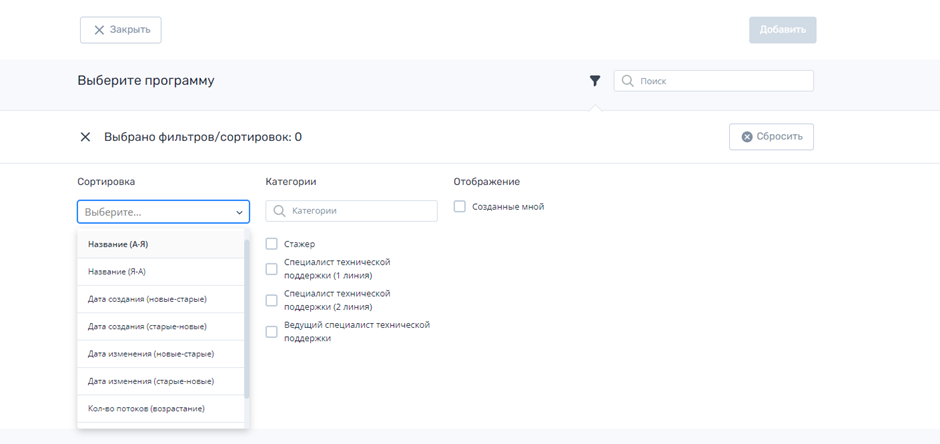
Task: Click the circled X icon on Сбросить
Action: point(747,137)
